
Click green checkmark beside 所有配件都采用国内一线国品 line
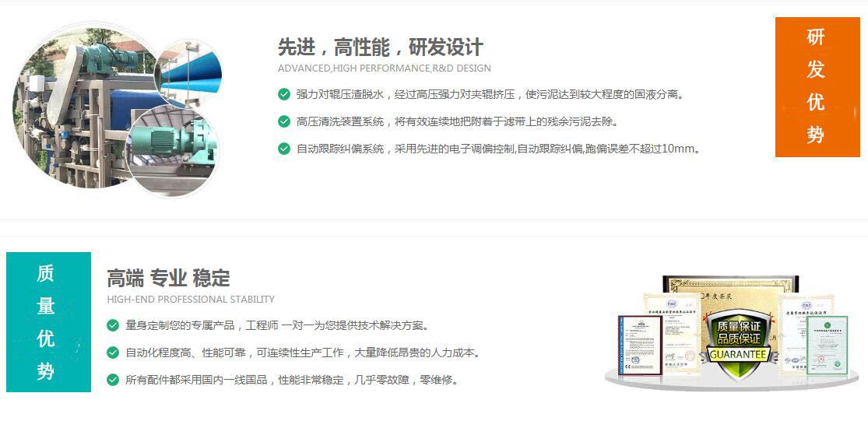(x=113, y=380)
